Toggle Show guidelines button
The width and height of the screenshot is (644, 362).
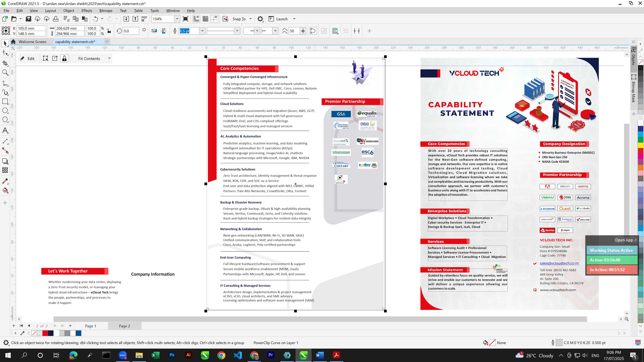coord(214,19)
